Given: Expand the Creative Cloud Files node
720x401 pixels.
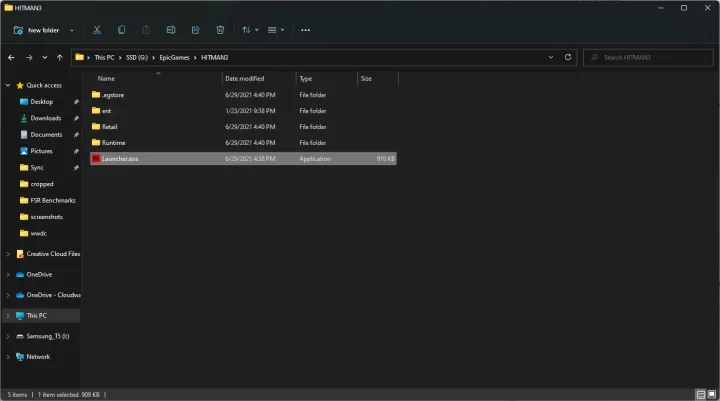Looking at the screenshot, I should click(8, 254).
